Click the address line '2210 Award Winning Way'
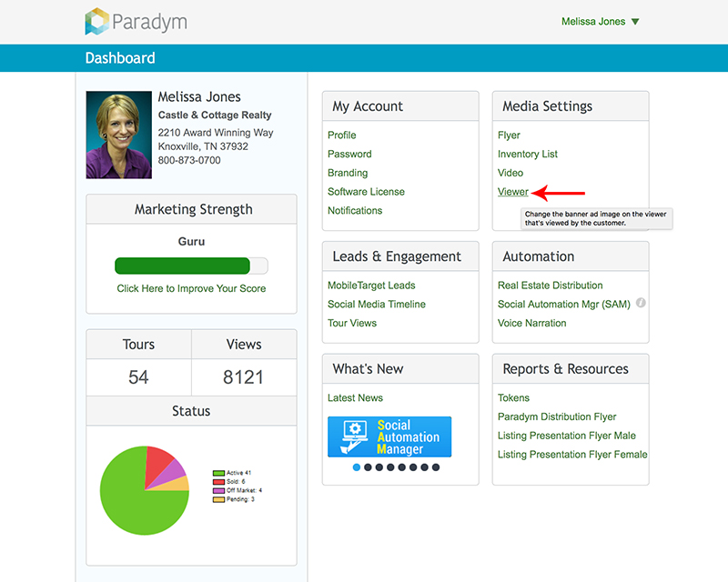728x582 pixels. pyautogui.click(x=216, y=133)
